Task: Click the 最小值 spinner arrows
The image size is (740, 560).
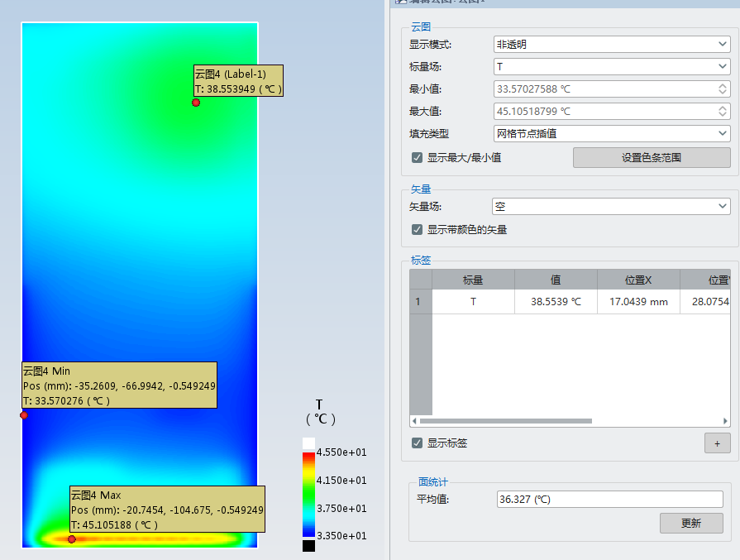Action: 722,89
